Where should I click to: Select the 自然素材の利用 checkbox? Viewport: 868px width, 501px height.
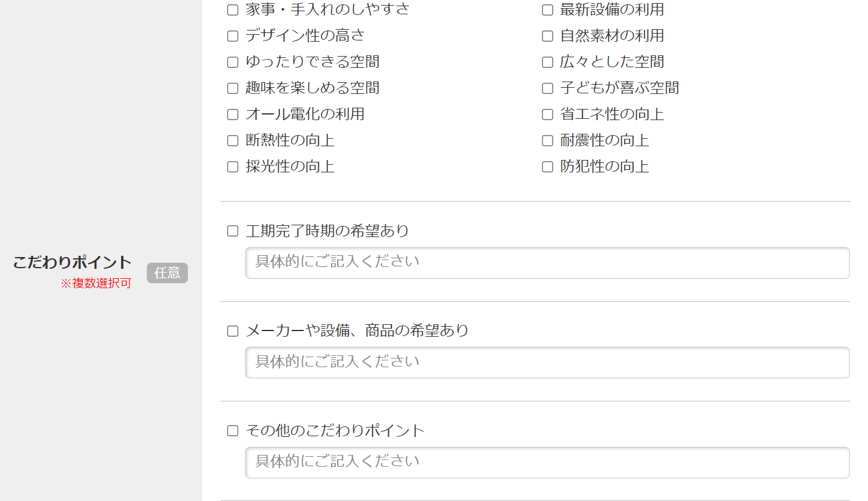548,36
